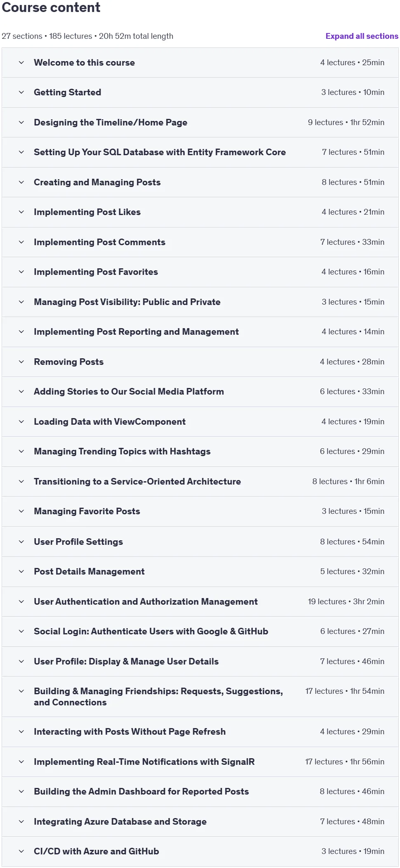Open CI/CD with Azure and GitHub section
Viewport: 400px width, 868px height.
coord(200,851)
